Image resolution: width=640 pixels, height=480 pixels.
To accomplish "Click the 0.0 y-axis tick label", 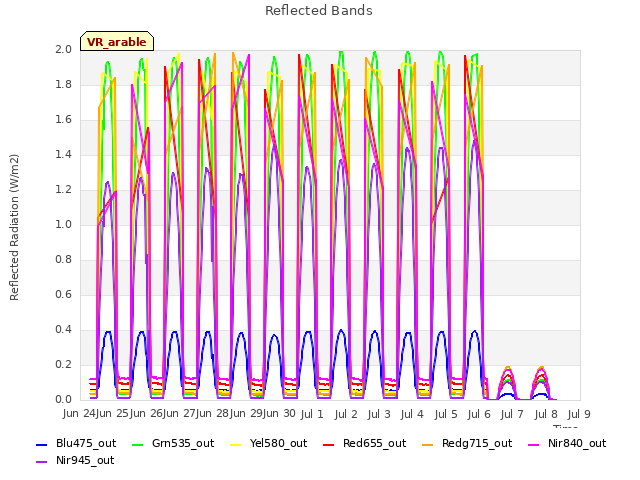I will pos(63,400).
